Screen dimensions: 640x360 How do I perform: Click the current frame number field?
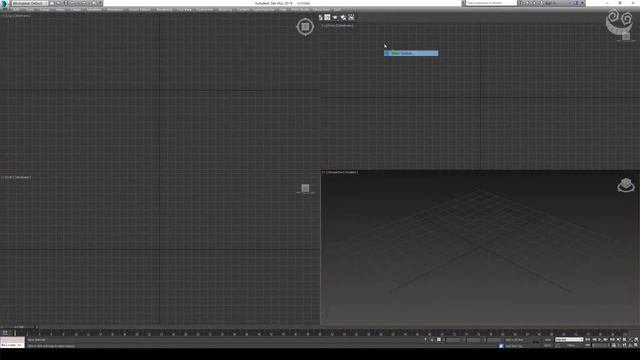pyautogui.click(x=600, y=345)
